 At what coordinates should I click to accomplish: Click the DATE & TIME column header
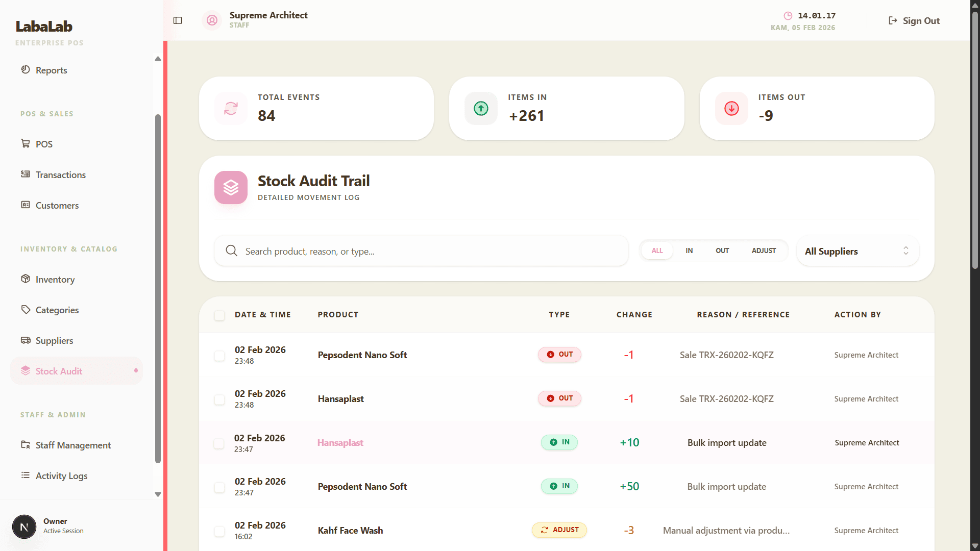(263, 315)
